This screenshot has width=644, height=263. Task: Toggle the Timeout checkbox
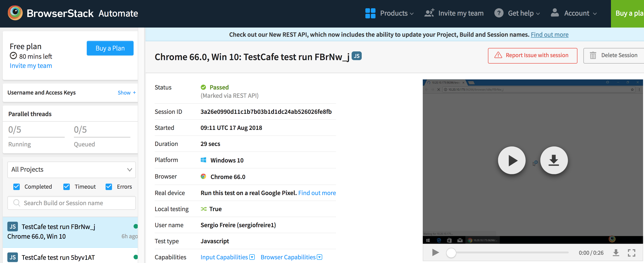[x=67, y=187]
